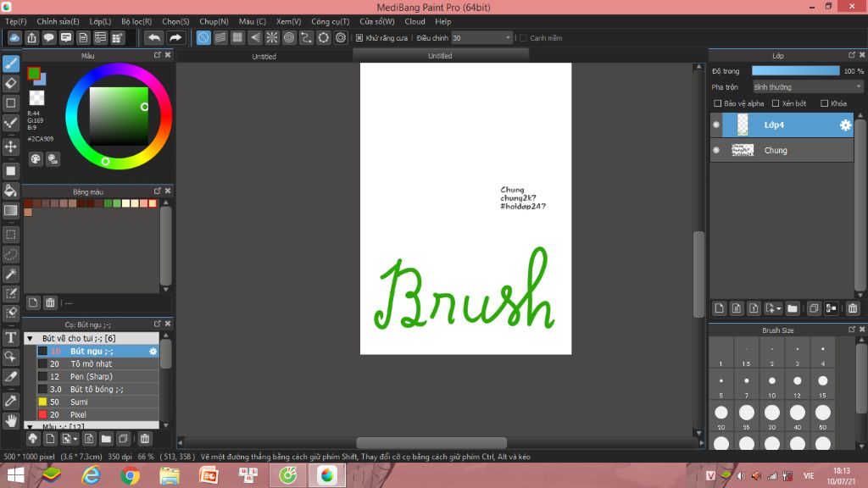Hide the Lớp4 layer
The height and width of the screenshot is (488, 868).
[716, 125]
